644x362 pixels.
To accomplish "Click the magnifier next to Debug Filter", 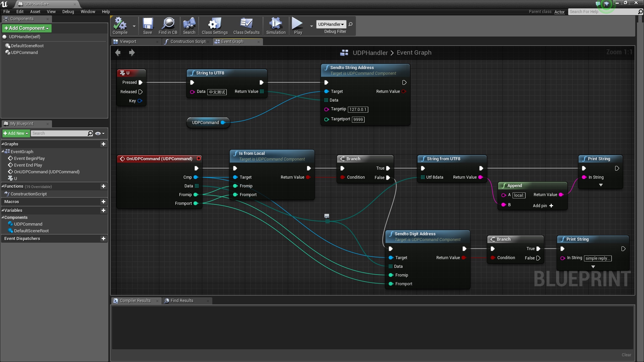I will 351,24.
